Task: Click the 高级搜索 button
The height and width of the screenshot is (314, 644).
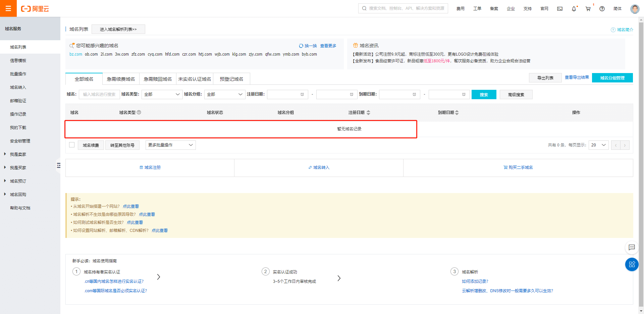Action: (516, 95)
